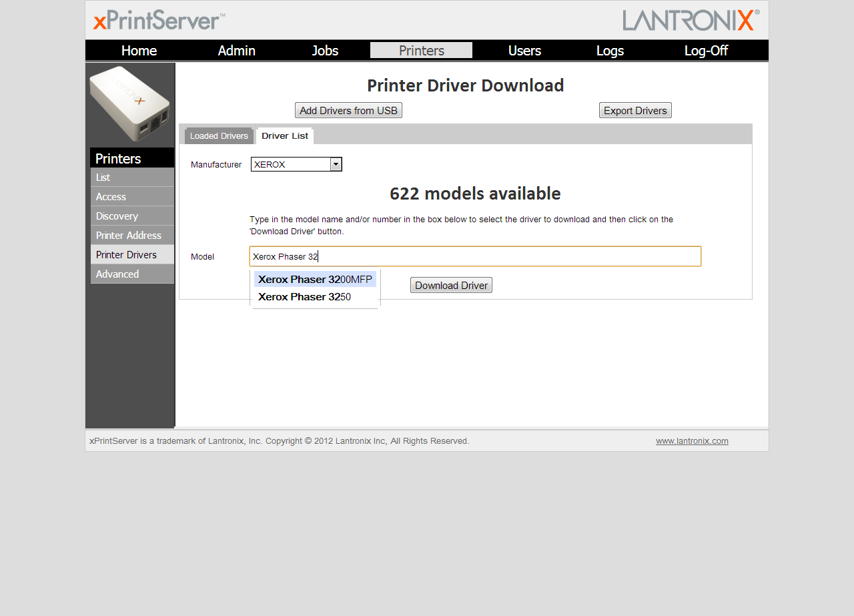The width and height of the screenshot is (854, 616).
Task: Open the Logs menu
Action: click(x=610, y=51)
